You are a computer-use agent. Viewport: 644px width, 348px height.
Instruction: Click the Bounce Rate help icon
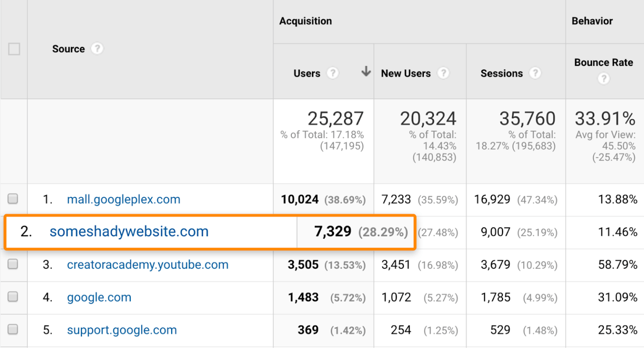[603, 78]
